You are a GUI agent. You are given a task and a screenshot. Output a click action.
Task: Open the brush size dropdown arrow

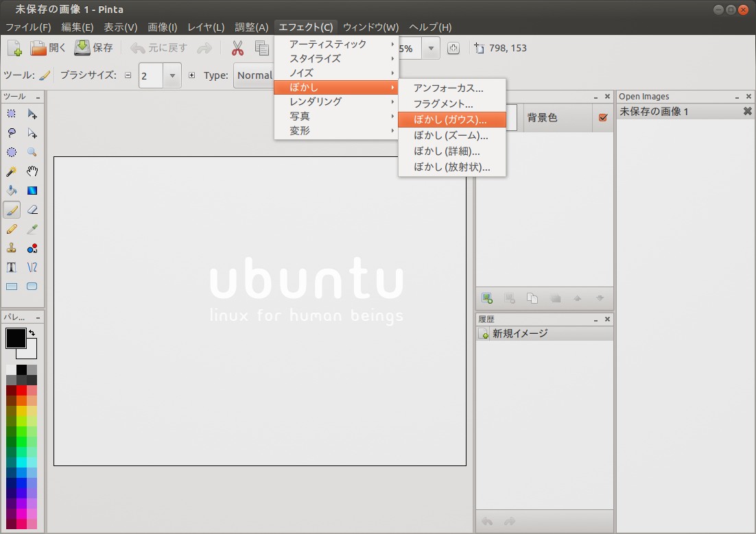tap(172, 75)
